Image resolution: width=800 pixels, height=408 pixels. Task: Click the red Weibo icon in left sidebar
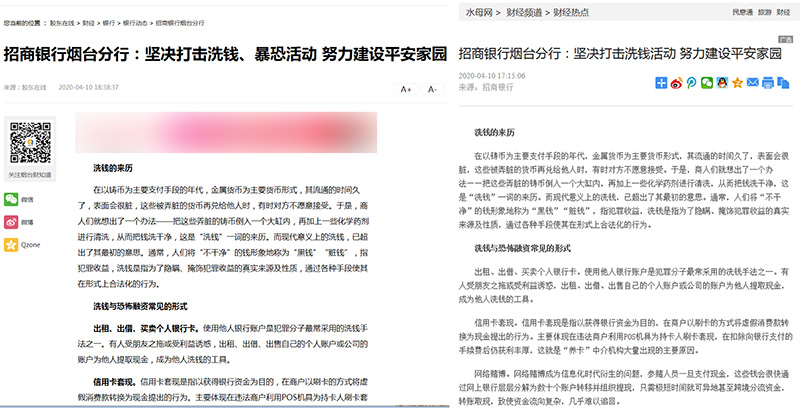(11, 222)
